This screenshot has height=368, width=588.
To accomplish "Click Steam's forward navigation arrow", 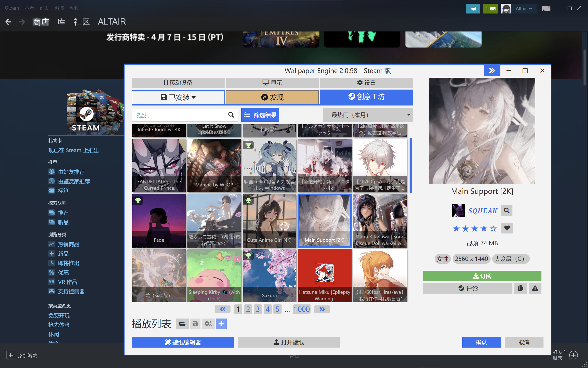I will point(22,22).
